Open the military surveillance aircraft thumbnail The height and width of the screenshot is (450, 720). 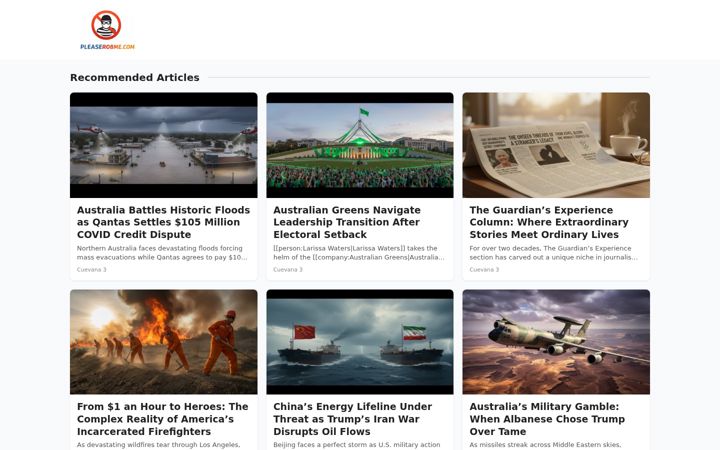(556, 342)
